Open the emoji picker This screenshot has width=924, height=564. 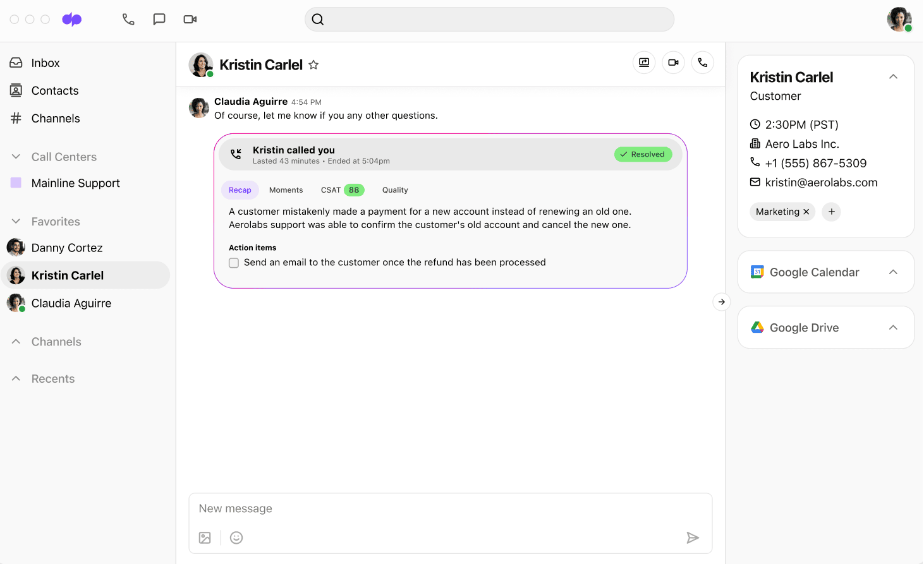click(236, 538)
